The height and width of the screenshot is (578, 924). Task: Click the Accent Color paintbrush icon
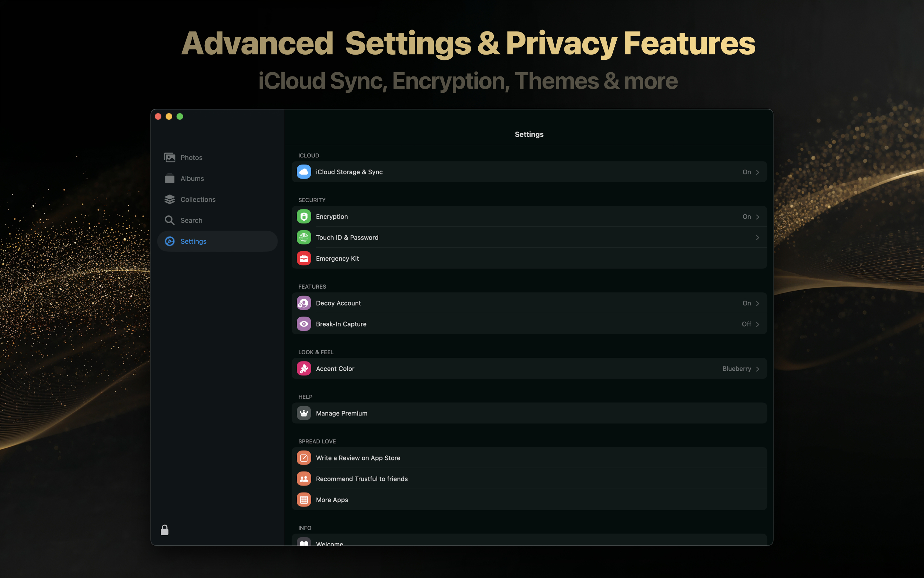(x=304, y=369)
